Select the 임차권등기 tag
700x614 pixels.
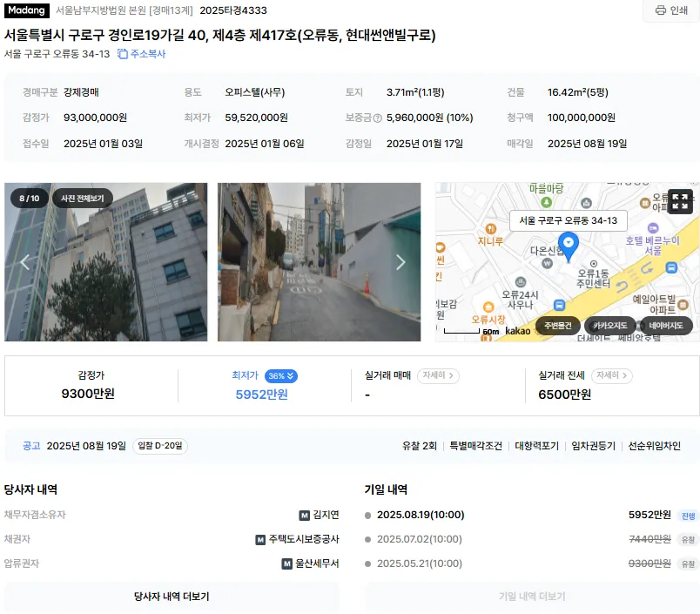coord(593,446)
